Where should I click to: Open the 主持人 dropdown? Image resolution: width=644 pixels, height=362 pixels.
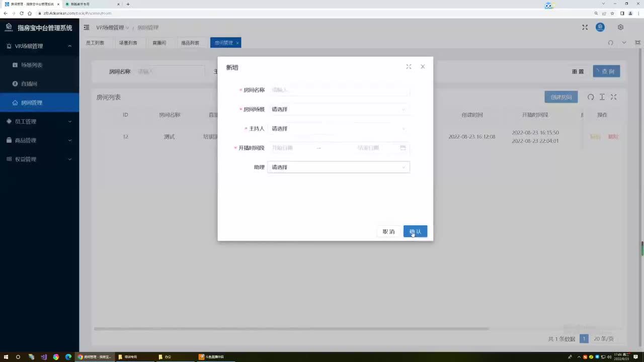(x=338, y=129)
